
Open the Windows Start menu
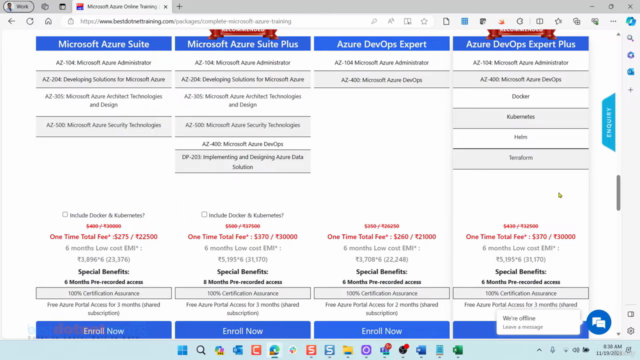[182, 350]
